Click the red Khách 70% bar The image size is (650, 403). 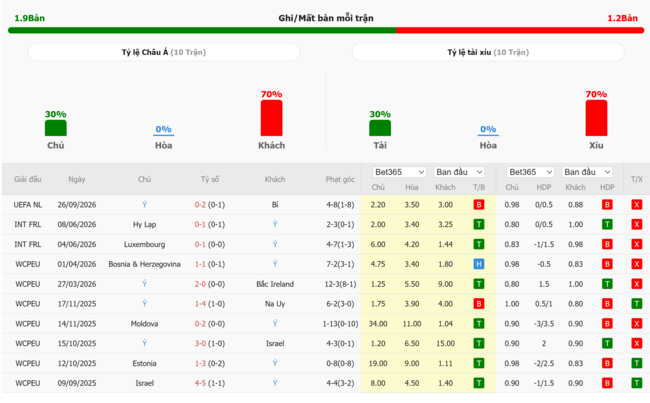point(272,118)
